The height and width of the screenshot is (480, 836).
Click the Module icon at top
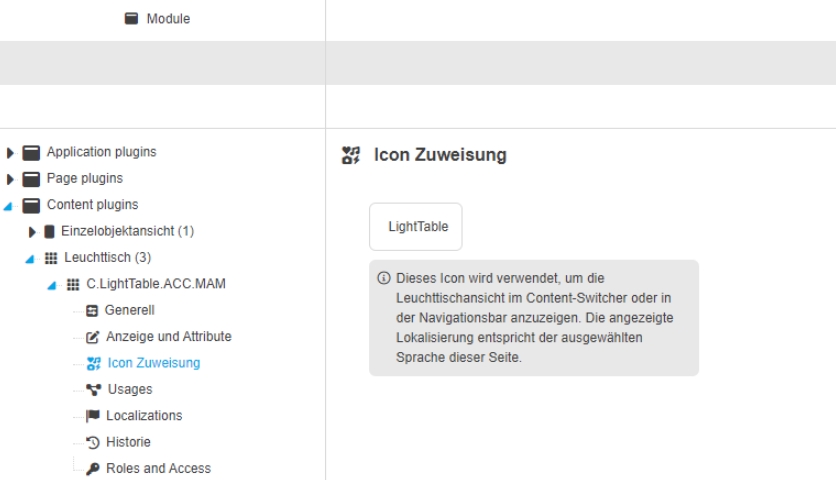[131, 19]
